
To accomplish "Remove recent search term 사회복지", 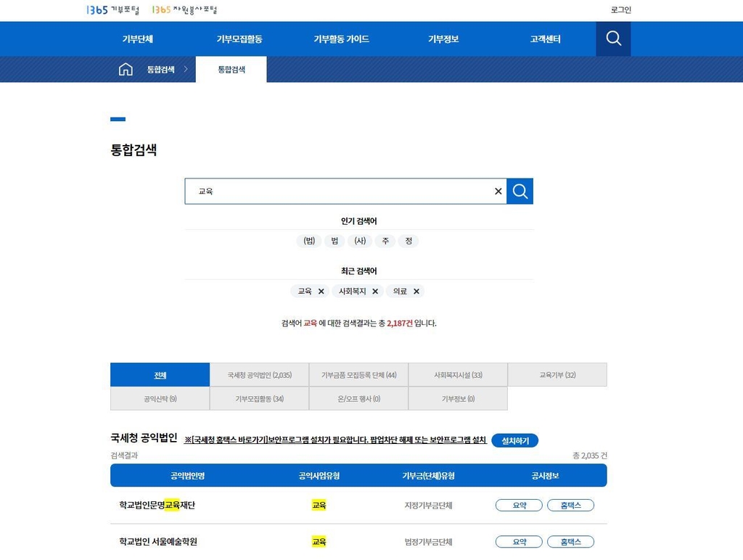I will click(x=375, y=292).
